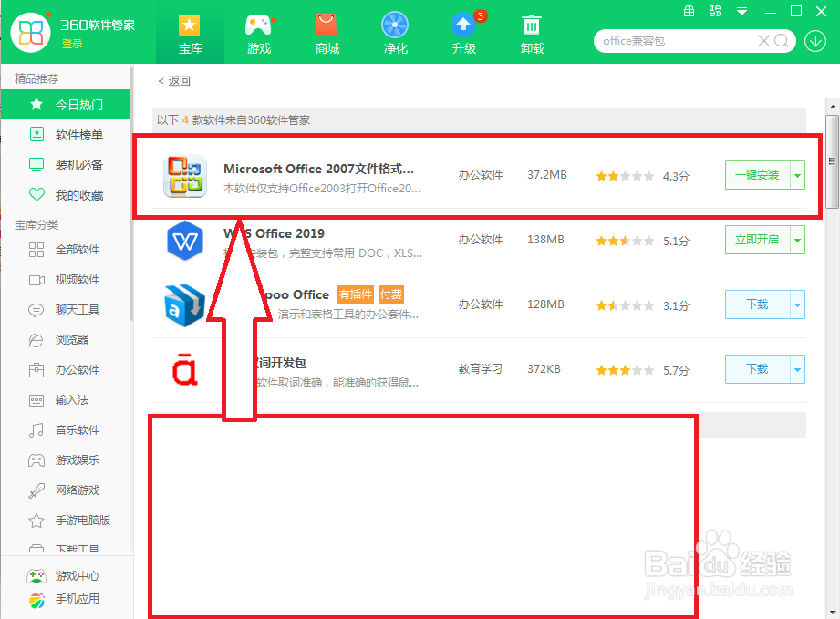Click the Microsoft Office 2007 app icon
Viewport: 840px width, 619px height.
[x=185, y=176]
